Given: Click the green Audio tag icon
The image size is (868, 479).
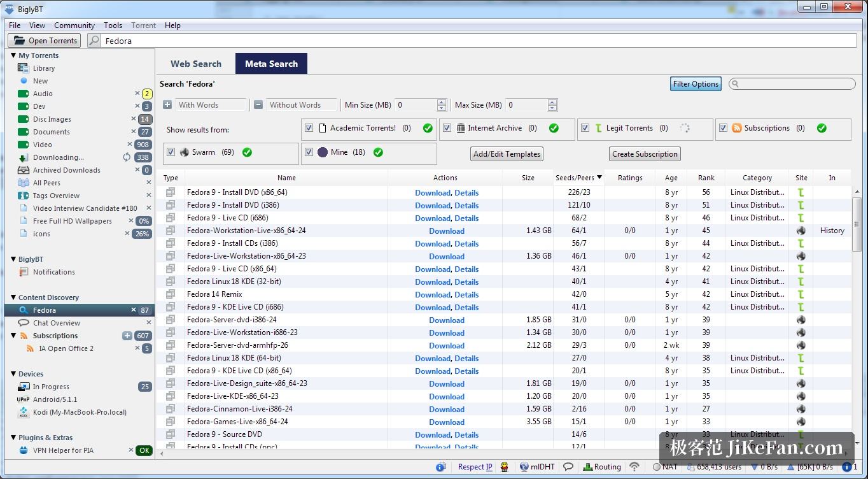Looking at the screenshot, I should pyautogui.click(x=24, y=94).
